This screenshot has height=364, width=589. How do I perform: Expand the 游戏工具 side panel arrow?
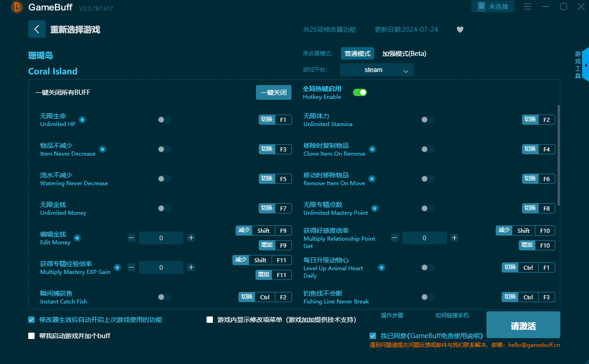tap(586, 66)
